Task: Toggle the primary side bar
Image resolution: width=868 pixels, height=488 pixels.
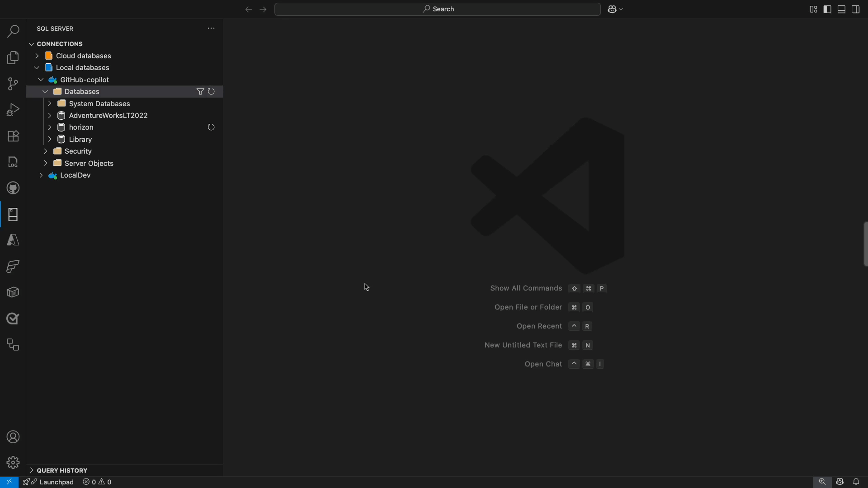Action: pos(827,9)
